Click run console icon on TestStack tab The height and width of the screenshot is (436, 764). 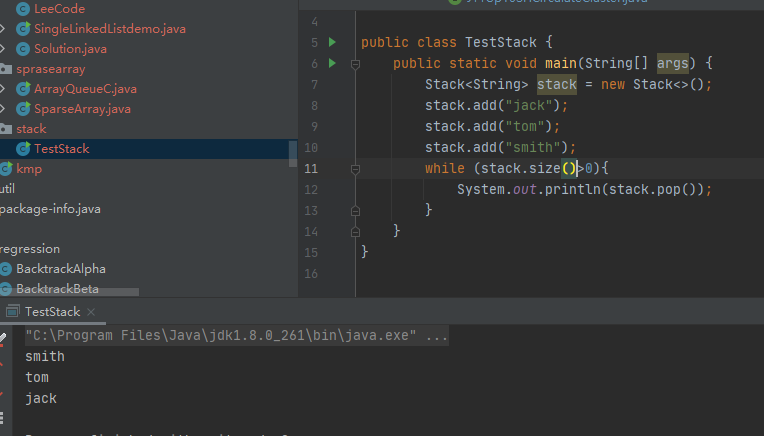tap(13, 311)
